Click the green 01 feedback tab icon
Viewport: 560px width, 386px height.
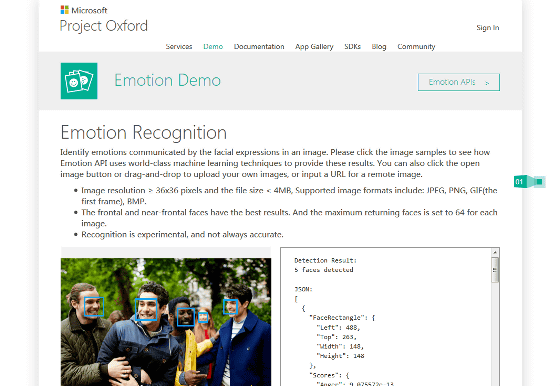(x=530, y=181)
